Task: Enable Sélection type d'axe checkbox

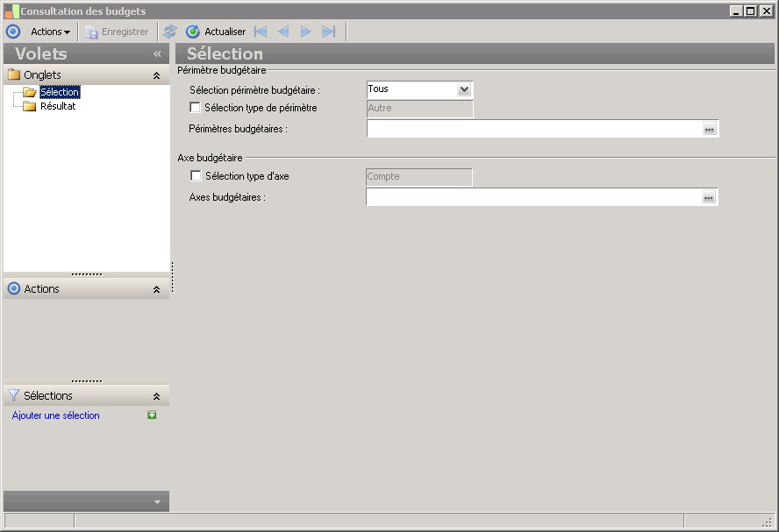Action: pyautogui.click(x=197, y=175)
